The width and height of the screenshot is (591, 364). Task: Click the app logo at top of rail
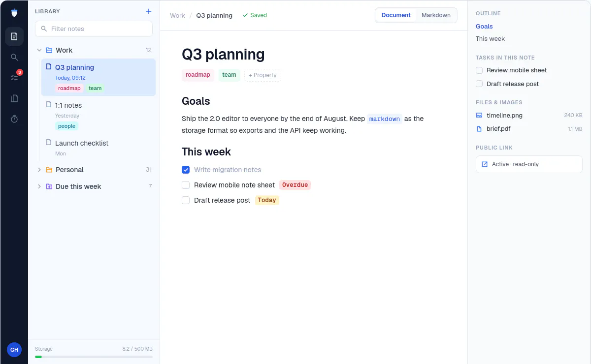(x=14, y=13)
